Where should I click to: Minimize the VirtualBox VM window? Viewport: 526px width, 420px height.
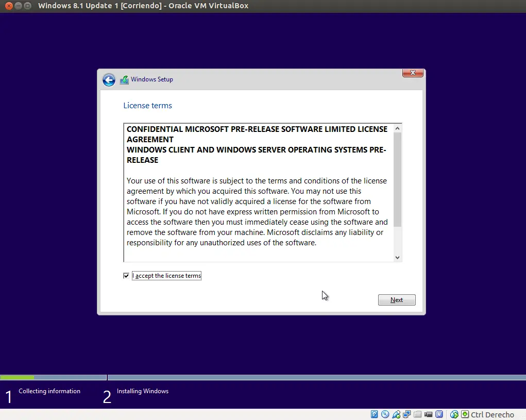point(19,6)
